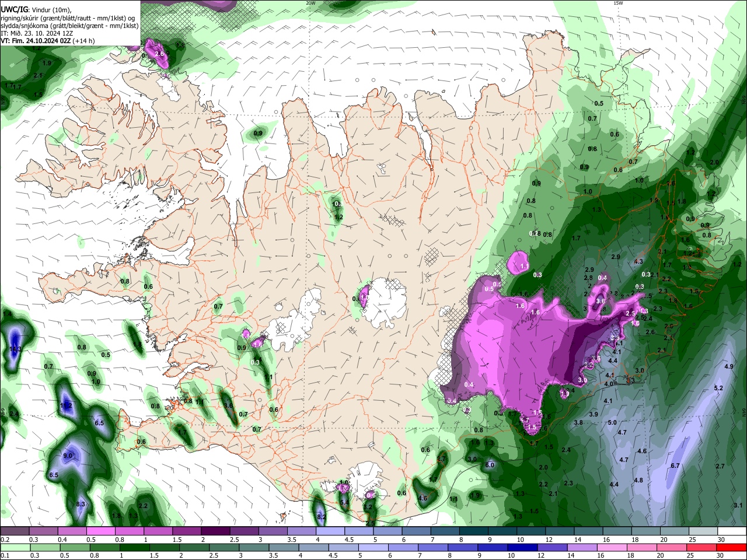Click the "(+14 h)" forecast offset text
The image size is (747, 560).
pos(84,41)
